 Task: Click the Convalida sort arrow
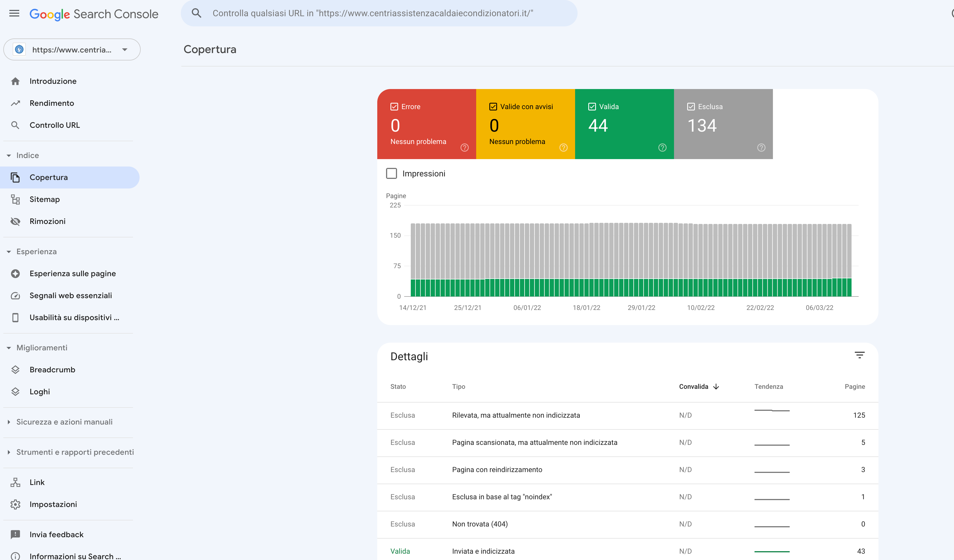[716, 386]
